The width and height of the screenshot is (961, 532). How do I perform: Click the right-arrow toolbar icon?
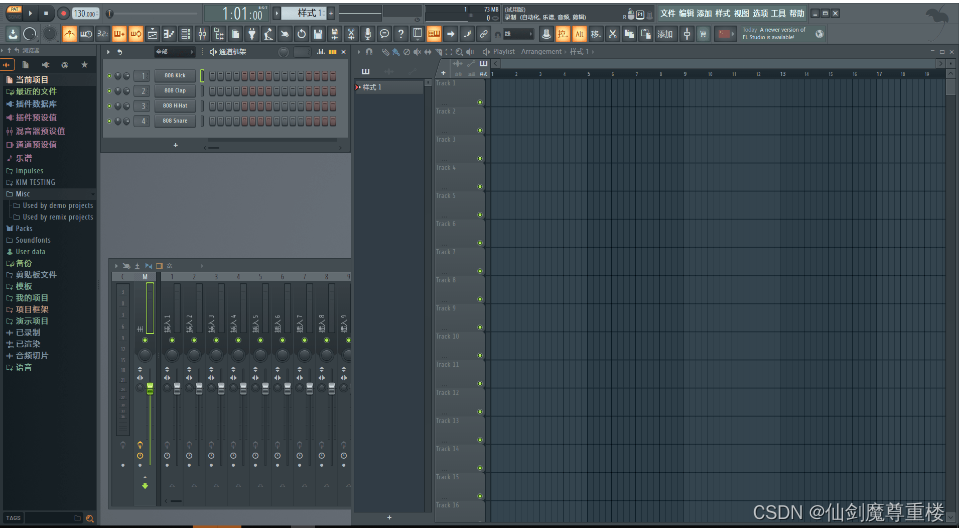pos(450,34)
